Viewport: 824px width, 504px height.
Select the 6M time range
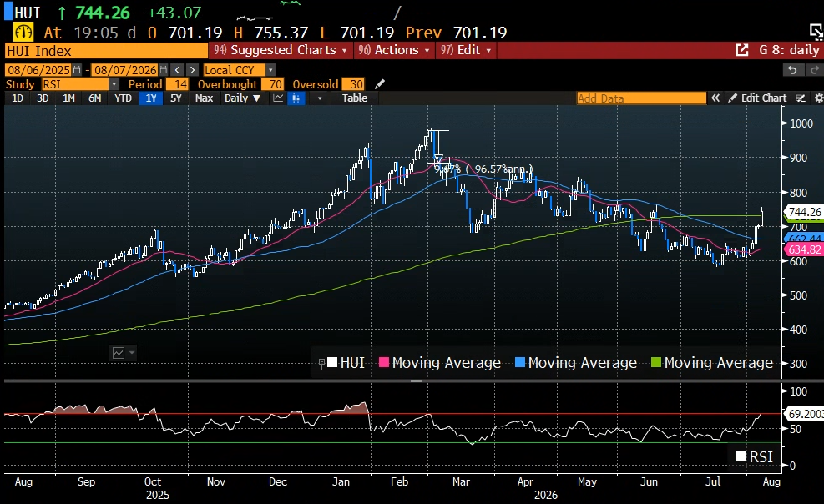pyautogui.click(x=94, y=98)
